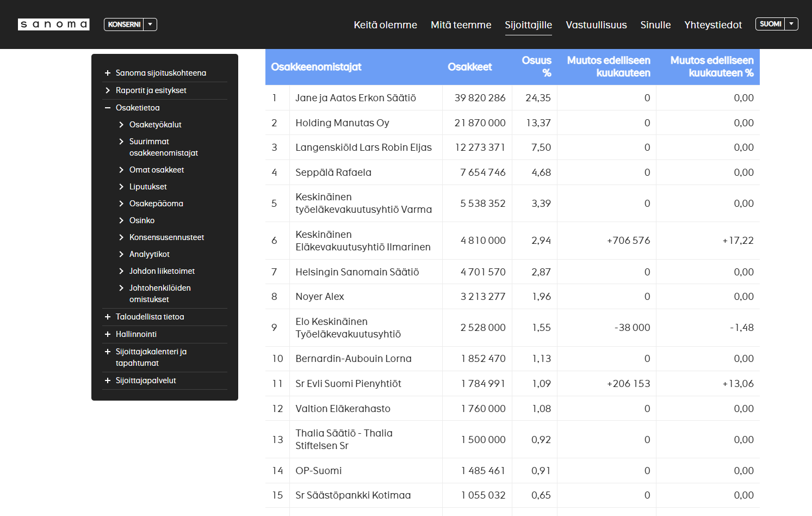812x516 pixels.
Task: Expand Taloudellista tietoa plus icon
Action: (108, 317)
